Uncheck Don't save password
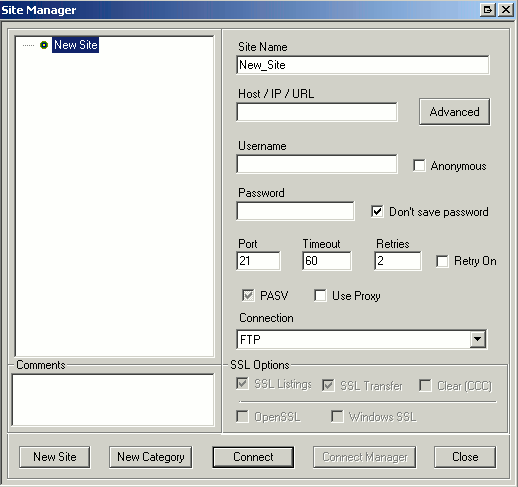Viewport: 518px width, 487px height. point(377,212)
